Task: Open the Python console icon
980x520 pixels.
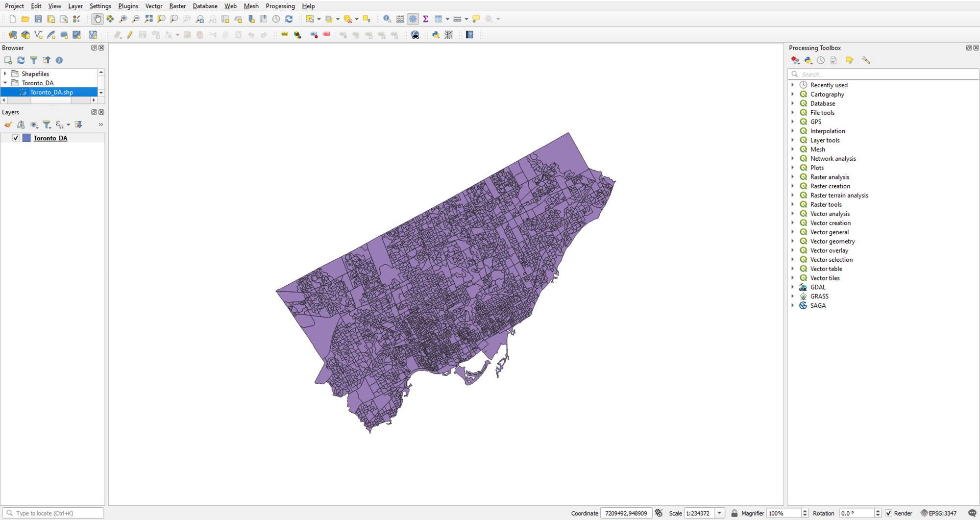Action: (436, 35)
